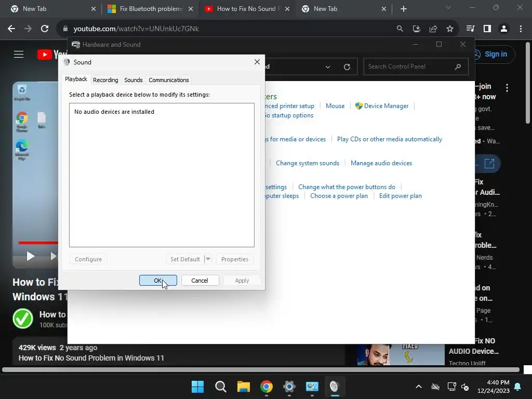This screenshot has width=532, height=399.
Task: Click the Sound app icon on taskbar
Action: 335,387
